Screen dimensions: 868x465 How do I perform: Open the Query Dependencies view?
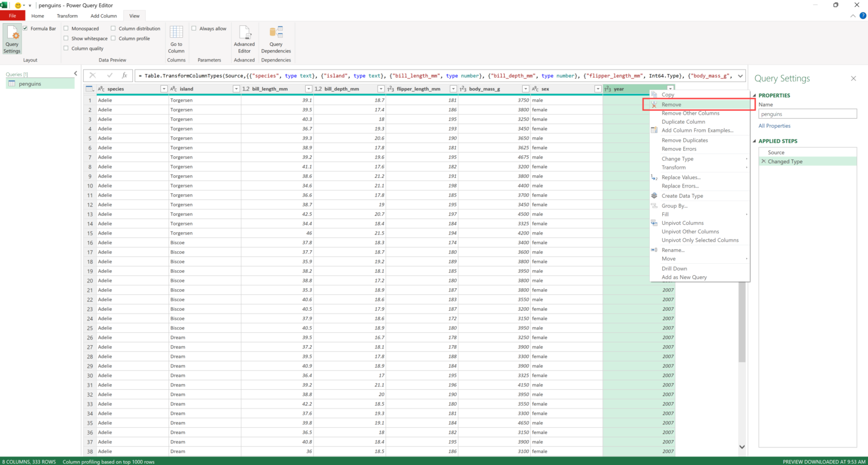pyautogui.click(x=276, y=40)
